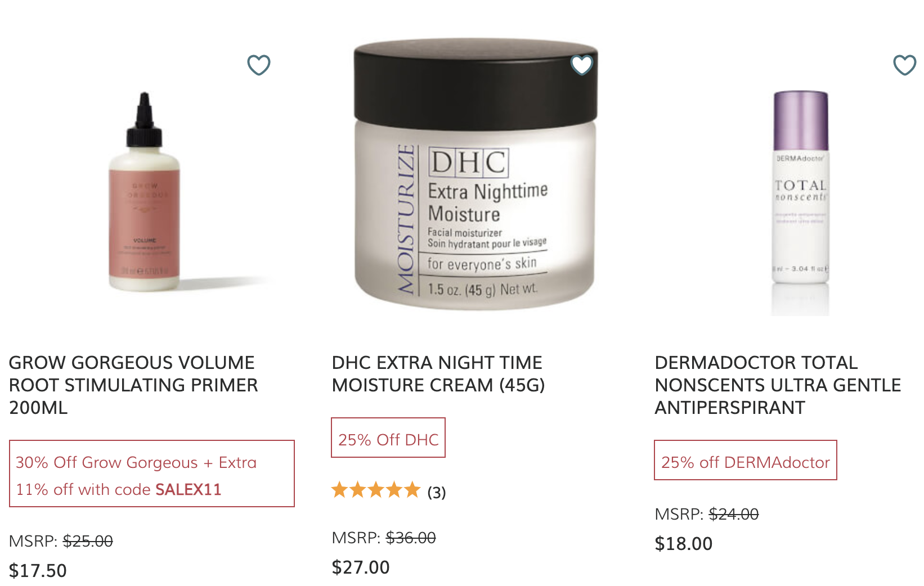The width and height of the screenshot is (924, 586).
Task: Open Grow Gorgeous pink bottle product image
Action: coord(145,192)
